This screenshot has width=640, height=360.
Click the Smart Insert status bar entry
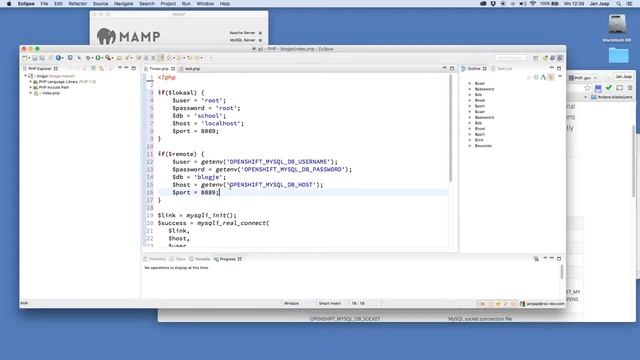tap(329, 304)
